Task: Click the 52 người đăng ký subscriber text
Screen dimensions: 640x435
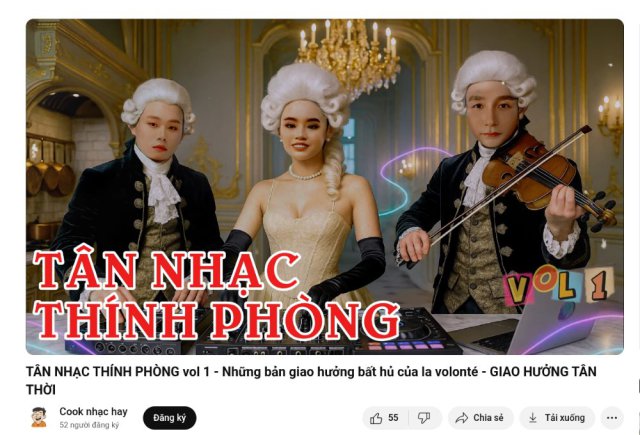Action: click(89, 425)
